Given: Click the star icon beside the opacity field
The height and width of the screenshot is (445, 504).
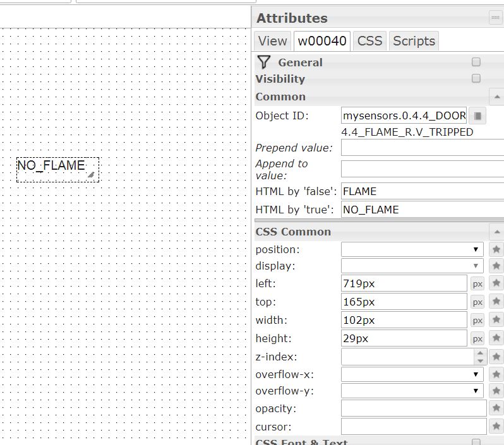Looking at the screenshot, I should 496,408.
